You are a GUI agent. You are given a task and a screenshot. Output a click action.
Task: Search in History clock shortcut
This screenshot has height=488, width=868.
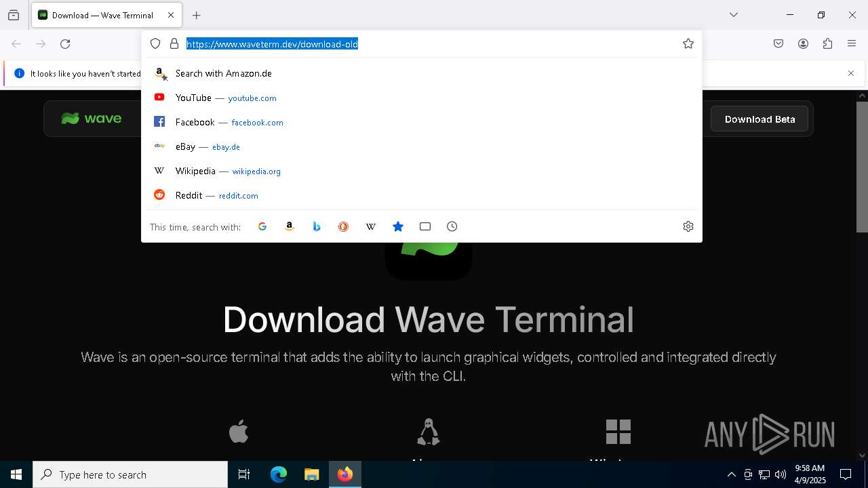click(x=452, y=226)
